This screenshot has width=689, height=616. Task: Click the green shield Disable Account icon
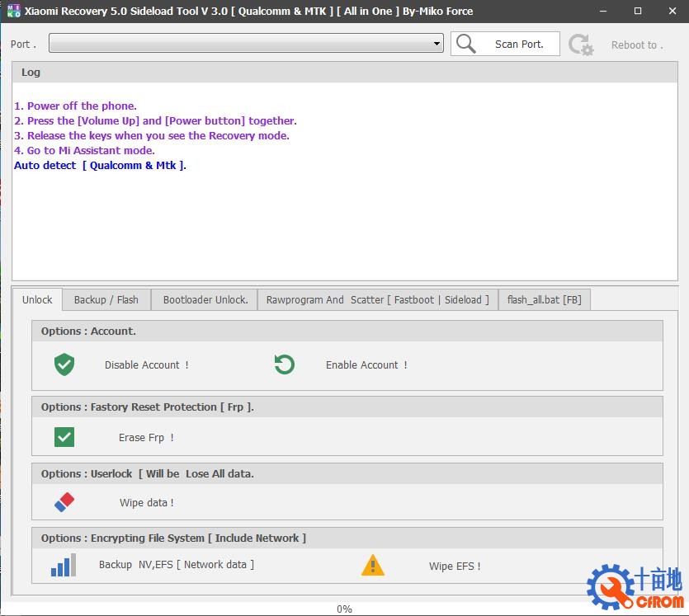[64, 364]
